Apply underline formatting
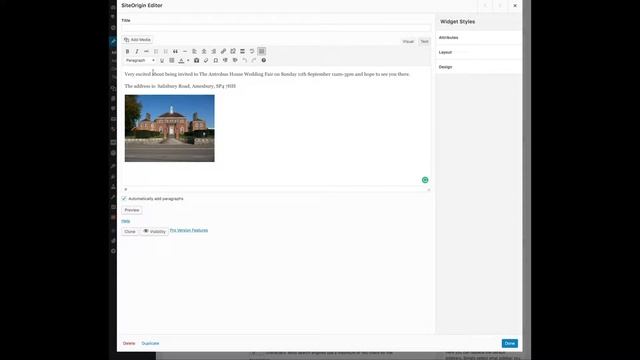 click(x=162, y=60)
